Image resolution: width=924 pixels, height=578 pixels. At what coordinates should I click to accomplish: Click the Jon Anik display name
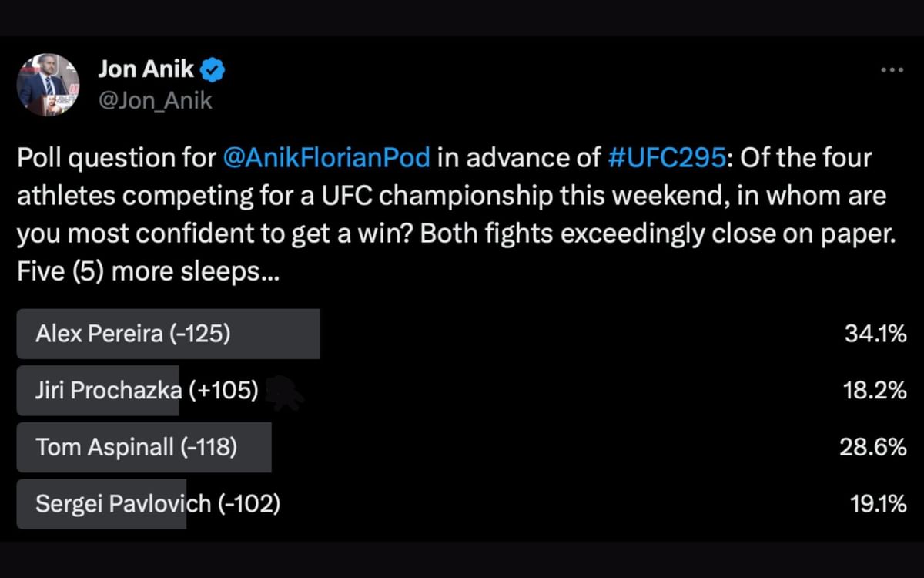tap(146, 69)
